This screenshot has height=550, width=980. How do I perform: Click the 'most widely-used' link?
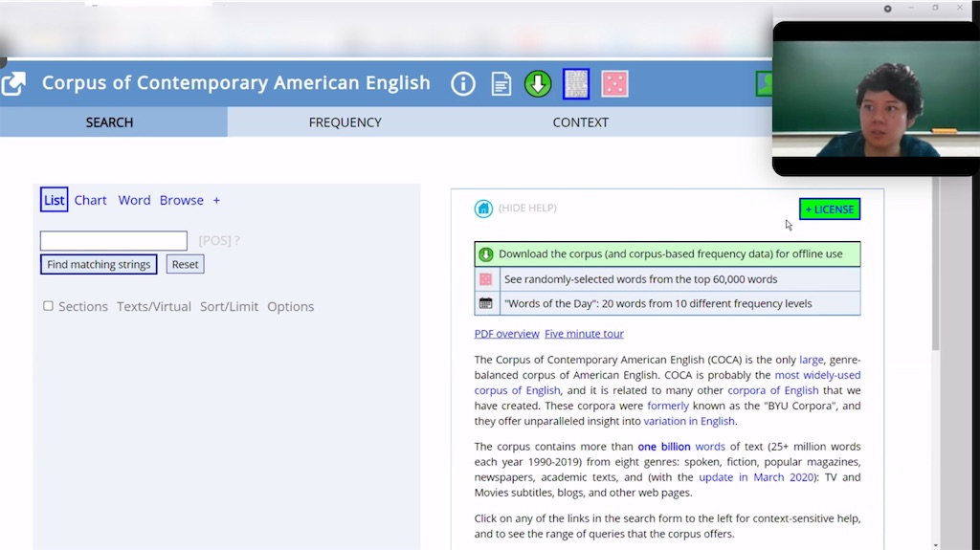point(817,375)
